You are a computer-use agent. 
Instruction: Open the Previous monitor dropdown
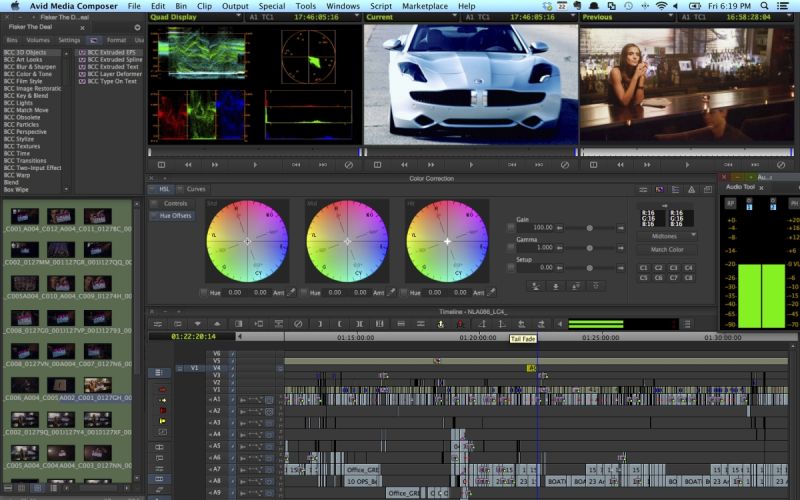pyautogui.click(x=671, y=16)
